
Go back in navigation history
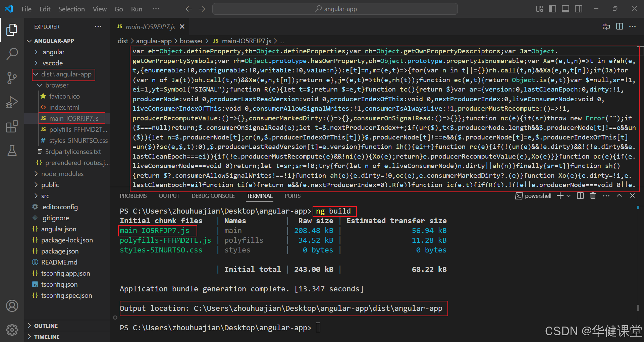coord(189,9)
